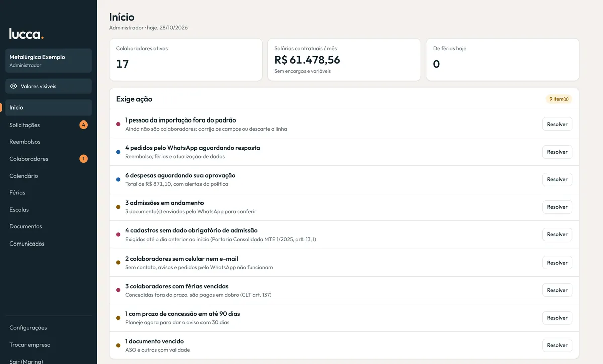Screen dimensions: 603x364
Task: Click the 9 item(s) badge
Action: pyautogui.click(x=559, y=99)
